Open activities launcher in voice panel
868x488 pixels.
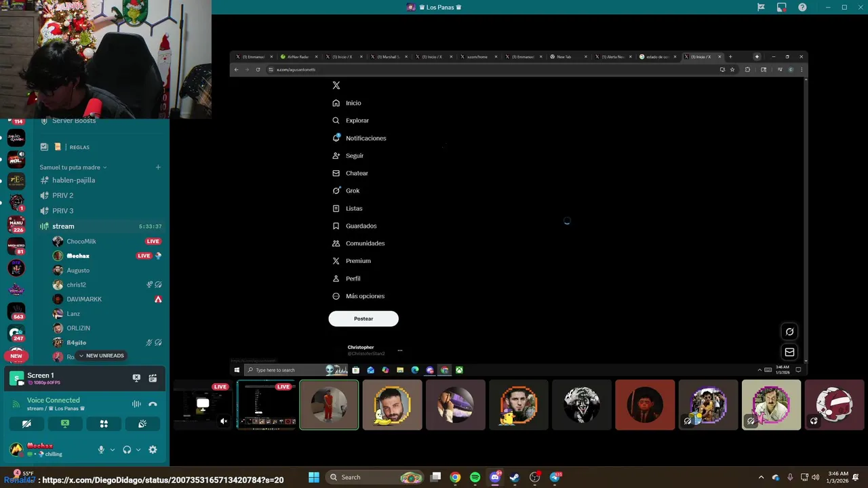click(x=104, y=424)
